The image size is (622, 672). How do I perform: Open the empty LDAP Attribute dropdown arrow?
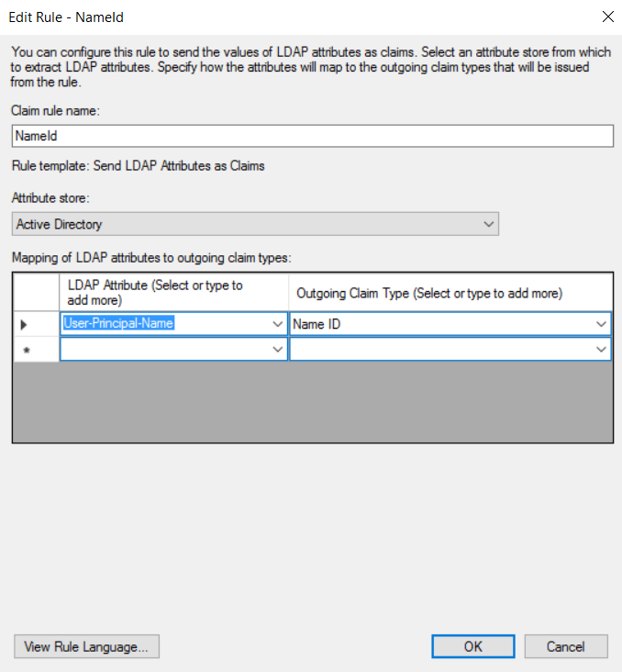(x=278, y=349)
